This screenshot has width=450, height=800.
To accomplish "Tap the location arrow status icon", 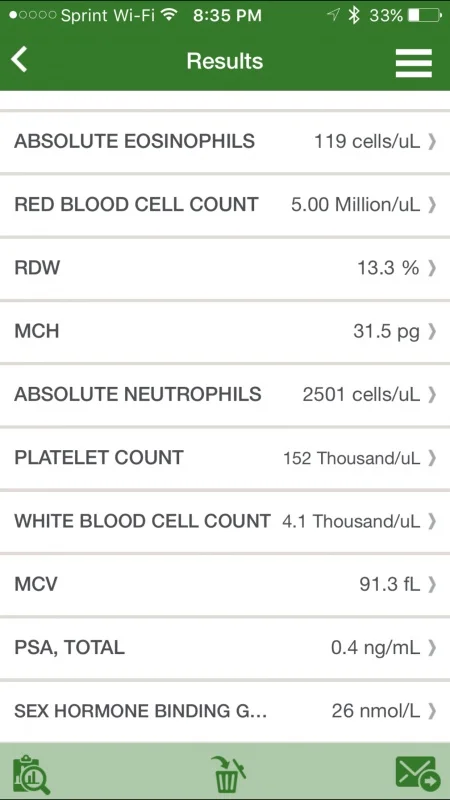I will [333, 15].
